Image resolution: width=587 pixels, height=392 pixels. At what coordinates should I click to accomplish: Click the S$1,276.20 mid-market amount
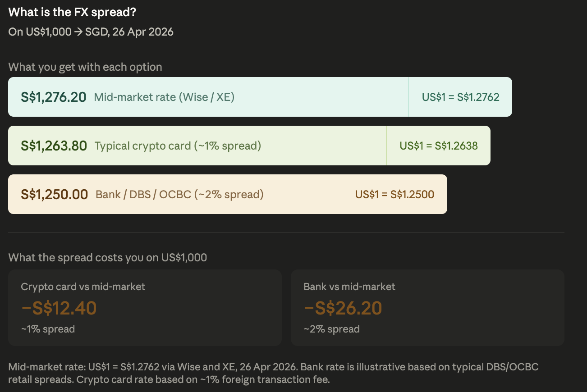(53, 97)
